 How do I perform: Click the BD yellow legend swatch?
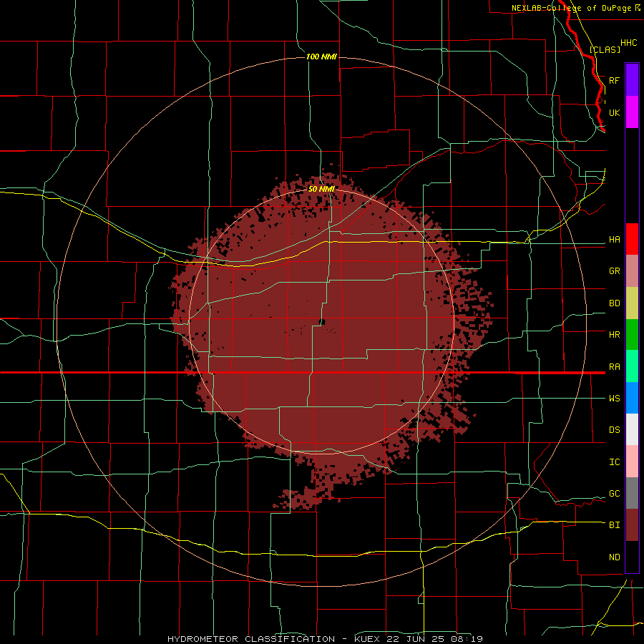(x=632, y=303)
